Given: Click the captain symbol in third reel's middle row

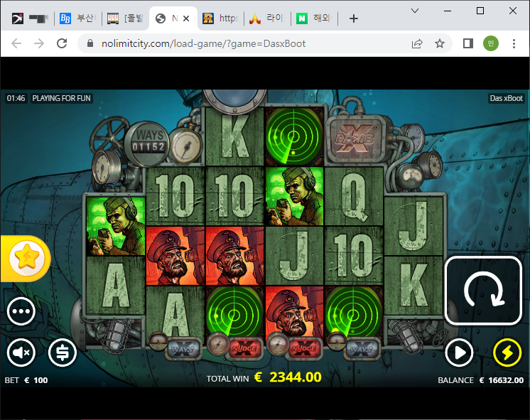Looking at the screenshot, I should pyautogui.click(x=234, y=256).
